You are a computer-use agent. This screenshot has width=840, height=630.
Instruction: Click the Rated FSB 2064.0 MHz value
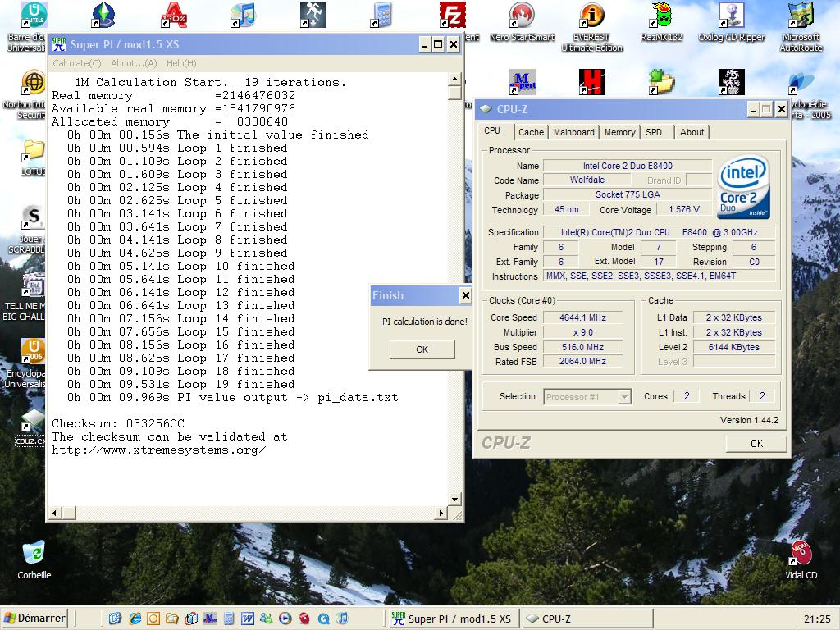[583, 362]
